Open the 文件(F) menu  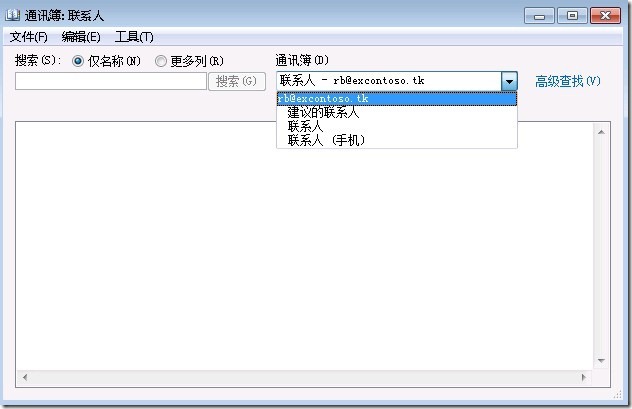point(28,37)
